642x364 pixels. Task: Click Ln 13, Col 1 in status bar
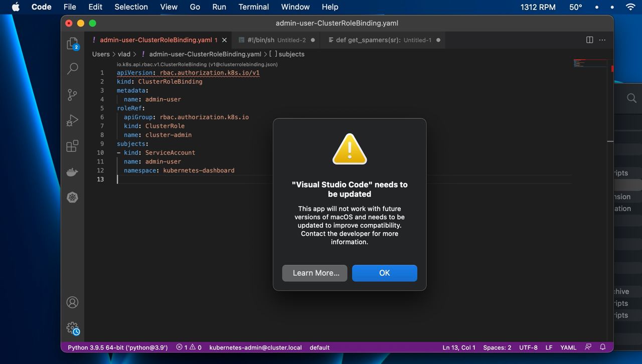pos(459,347)
